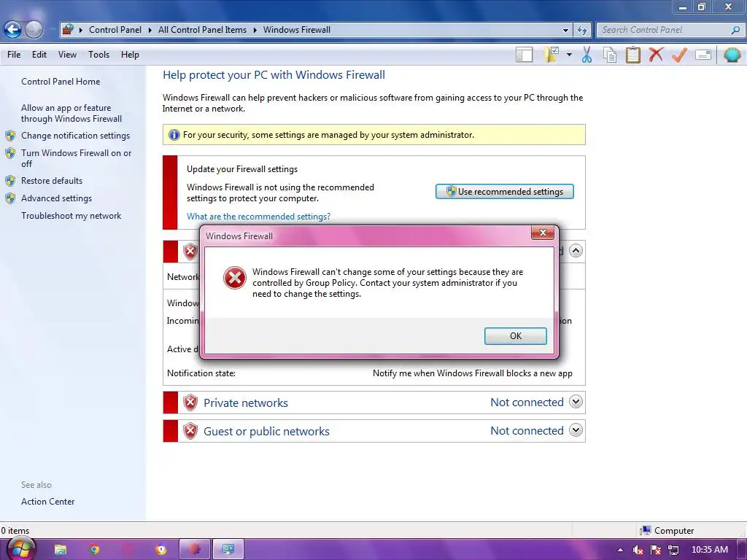Open the What are the recommended settings link
This screenshot has height=560, width=747.
[x=258, y=216]
